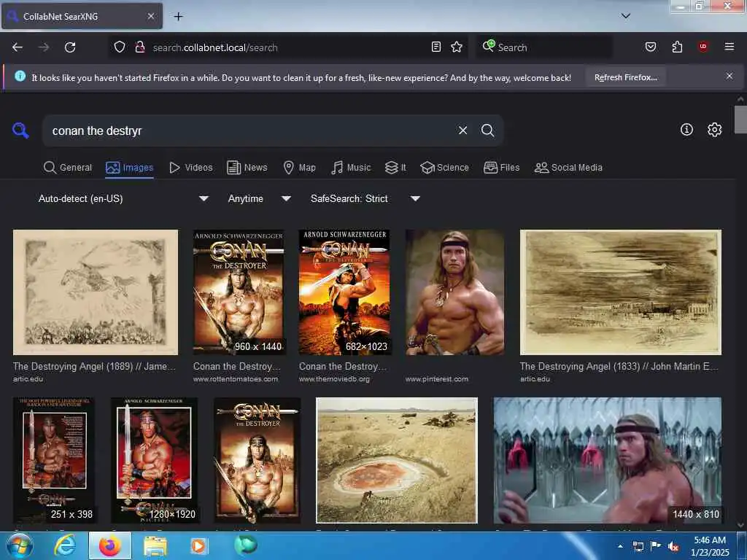747x560 pixels.
Task: Open the 960 x 1440 Conan poster
Action: [239, 292]
